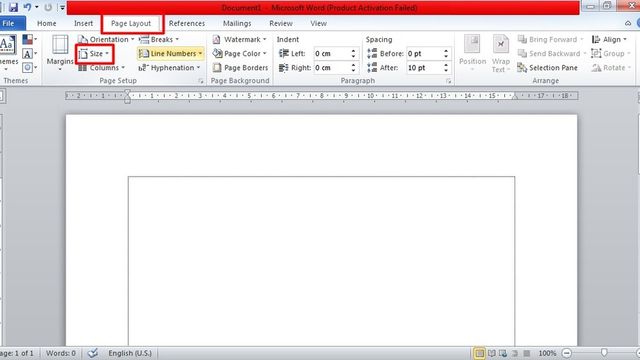The height and width of the screenshot is (360, 640).
Task: Open the Size dropdown
Action: [95, 53]
